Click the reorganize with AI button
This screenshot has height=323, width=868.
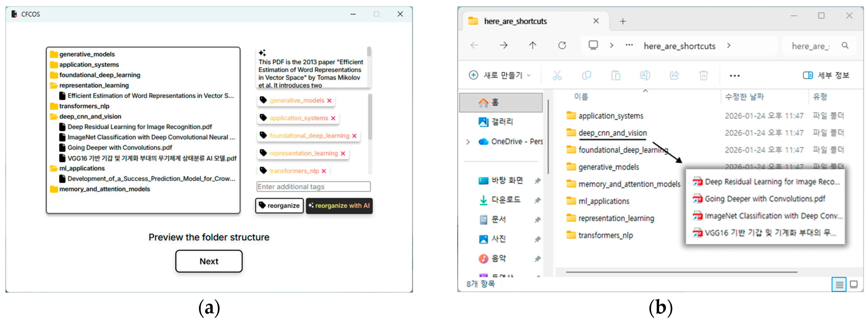click(339, 206)
